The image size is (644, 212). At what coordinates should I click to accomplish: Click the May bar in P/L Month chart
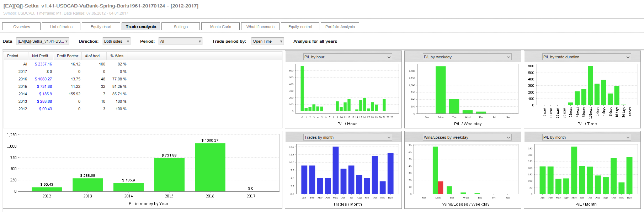[574, 170]
